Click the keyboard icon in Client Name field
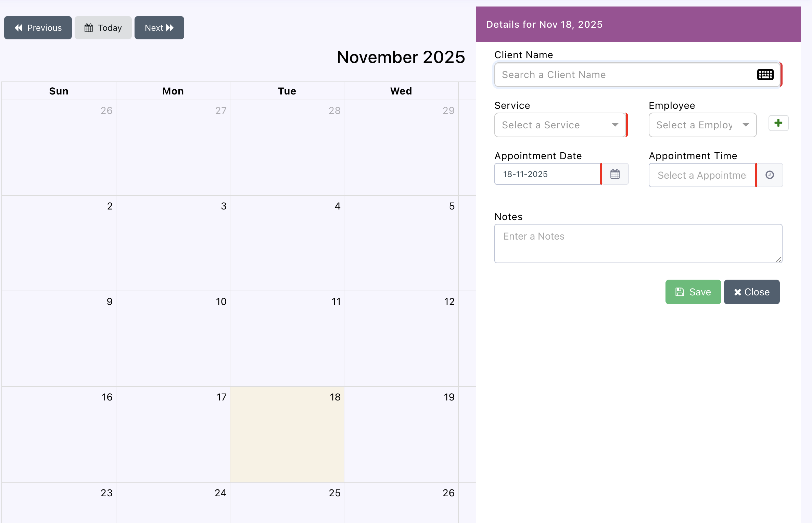812x523 pixels. click(765, 75)
